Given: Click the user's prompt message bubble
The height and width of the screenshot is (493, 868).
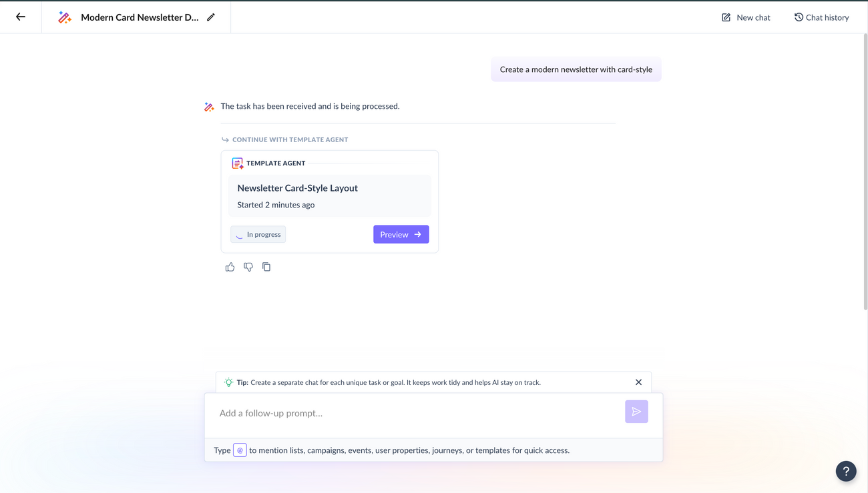Looking at the screenshot, I should coord(576,69).
